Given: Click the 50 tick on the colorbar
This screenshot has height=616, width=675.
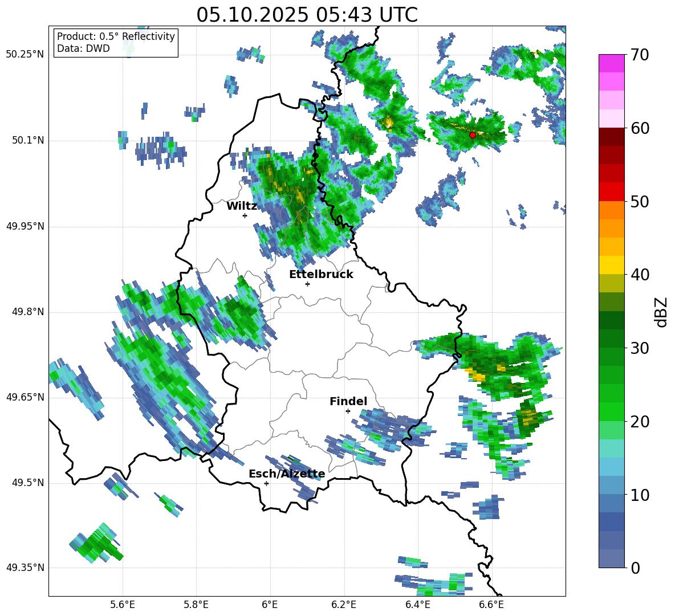Looking at the screenshot, I should (x=640, y=201).
